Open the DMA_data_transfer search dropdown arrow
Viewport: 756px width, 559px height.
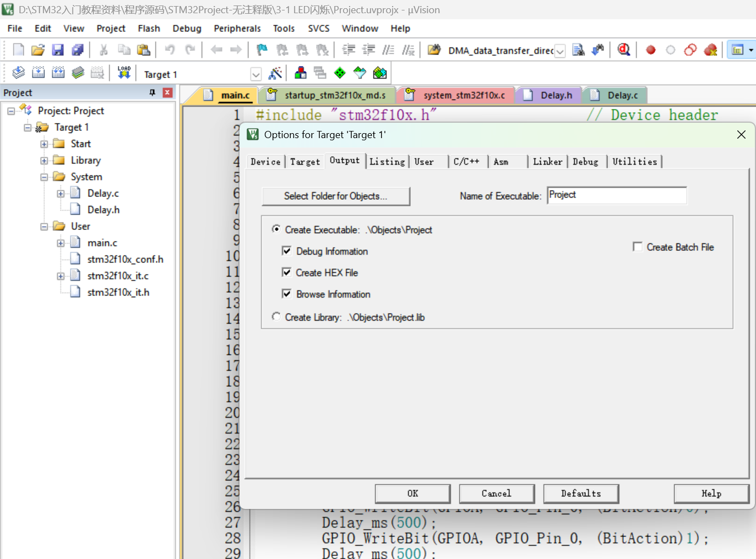tap(560, 51)
